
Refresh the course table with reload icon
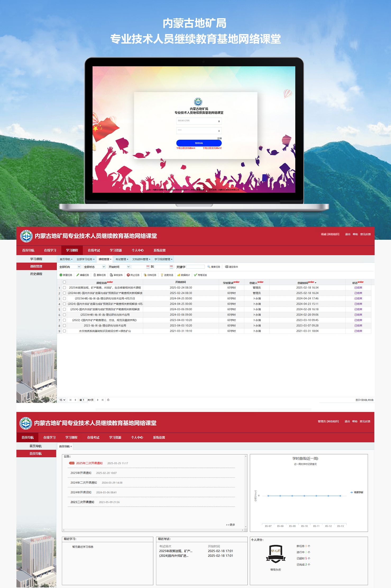pyautogui.click(x=108, y=400)
